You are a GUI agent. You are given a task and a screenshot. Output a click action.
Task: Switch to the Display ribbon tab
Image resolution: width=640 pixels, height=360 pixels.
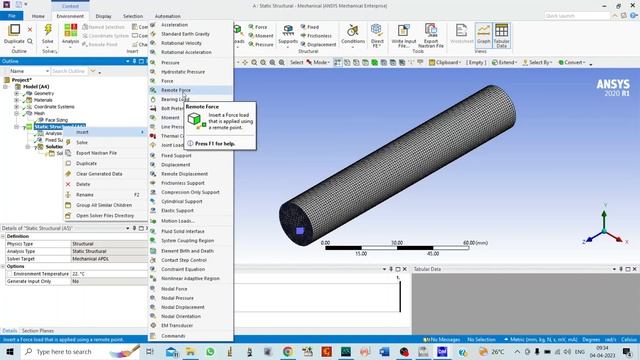[x=103, y=16]
